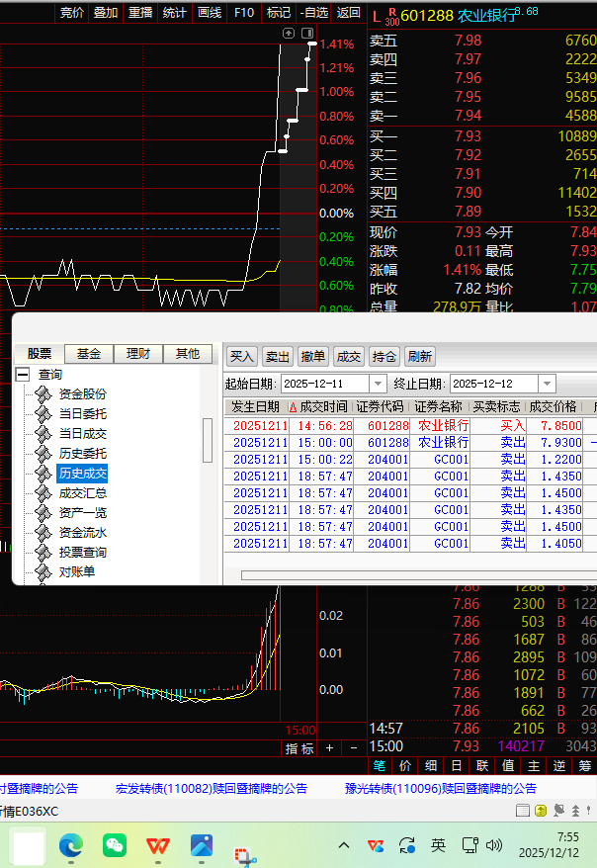Click the 撤单 button

(x=312, y=357)
